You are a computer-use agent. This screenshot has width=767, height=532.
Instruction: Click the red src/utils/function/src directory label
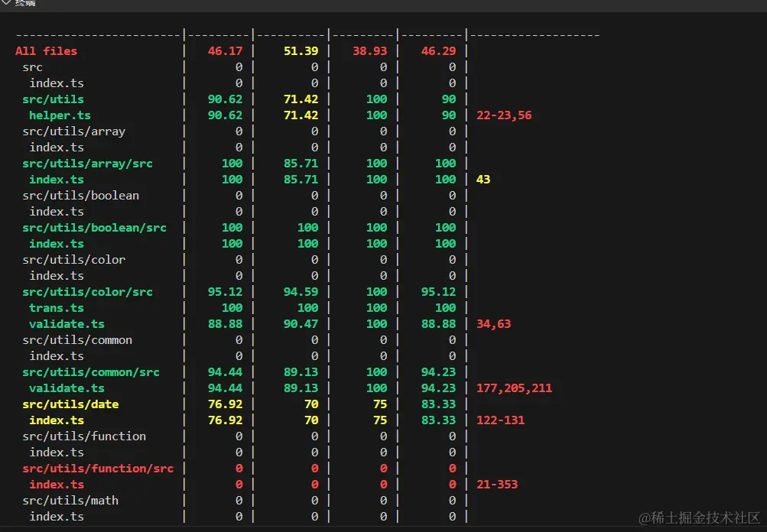click(x=98, y=469)
